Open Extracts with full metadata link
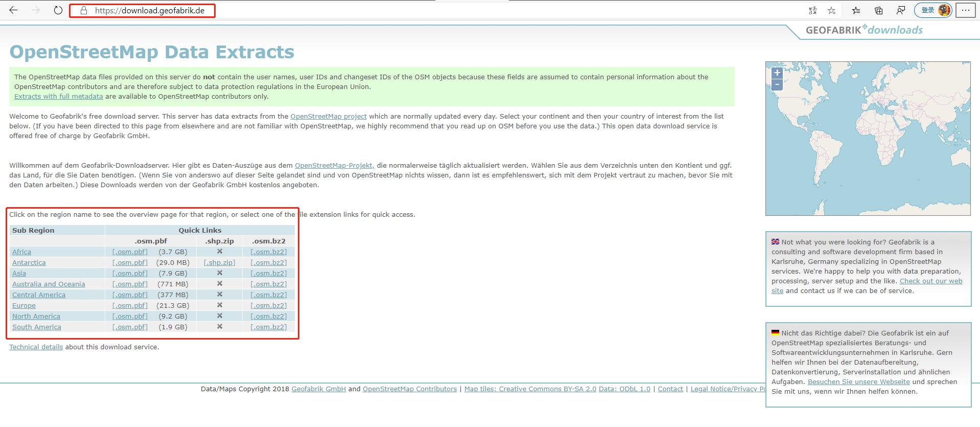This screenshot has width=980, height=427. (58, 96)
